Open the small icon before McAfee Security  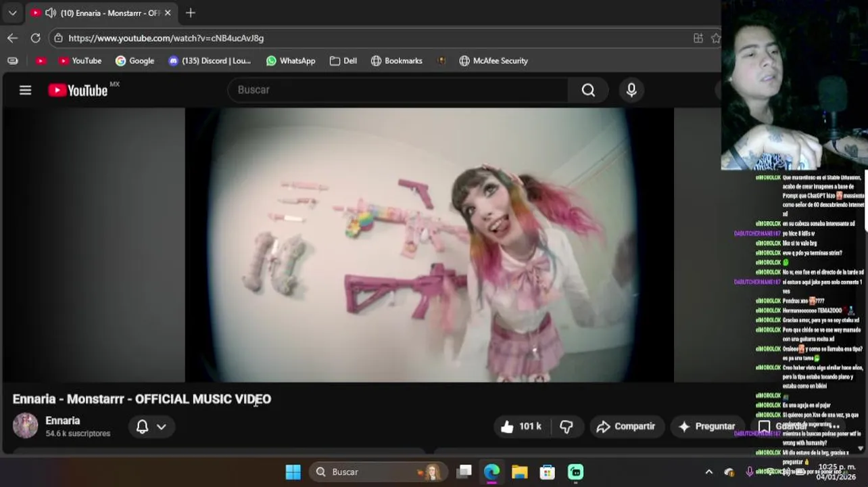click(441, 61)
